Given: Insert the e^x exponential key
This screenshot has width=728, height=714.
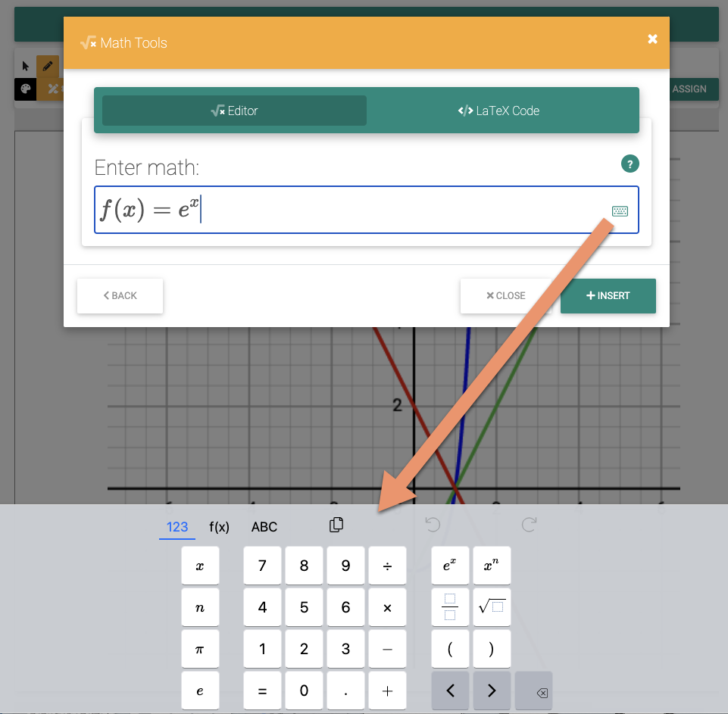Looking at the screenshot, I should (x=450, y=565).
